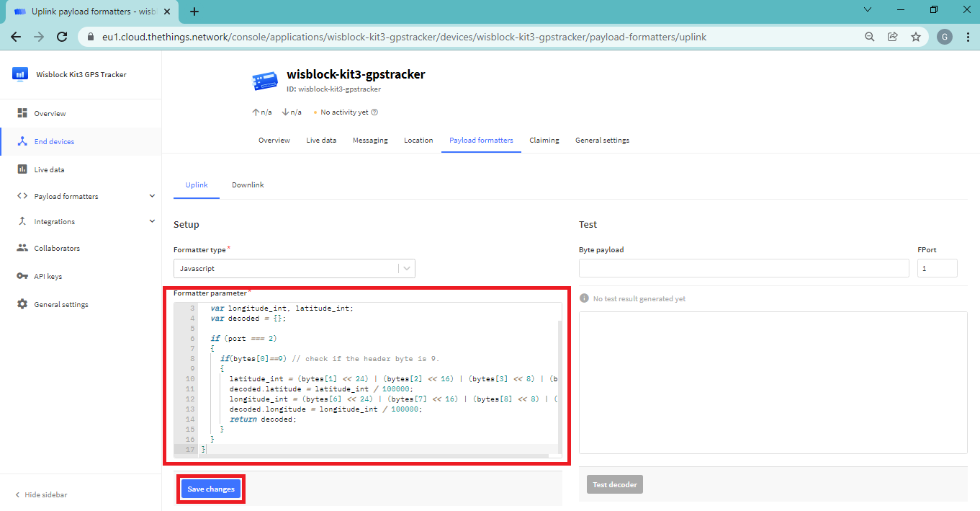Go to the Claiming tab
Screen dimensions: 980x511
[544, 141]
